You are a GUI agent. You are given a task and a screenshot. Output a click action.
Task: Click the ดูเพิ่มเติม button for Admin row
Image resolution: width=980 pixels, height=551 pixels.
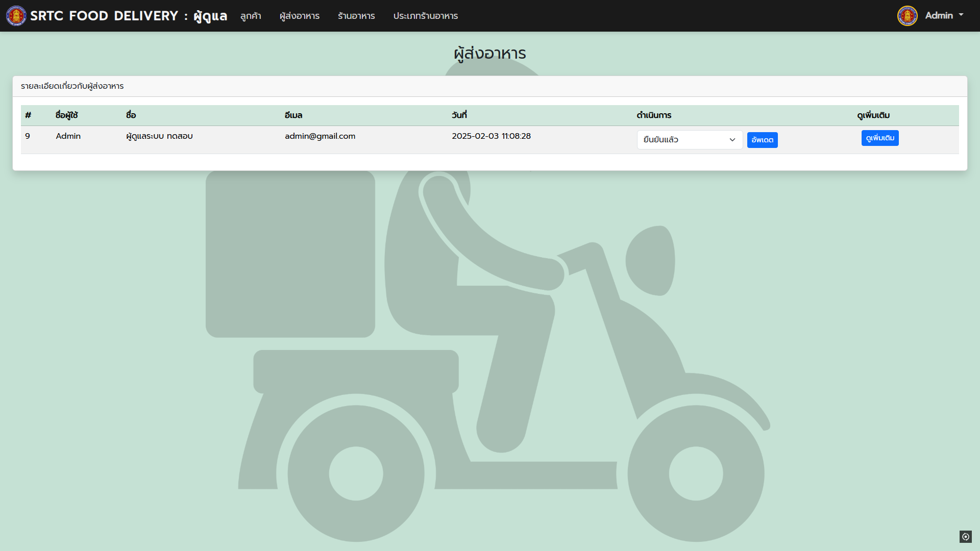pyautogui.click(x=879, y=138)
